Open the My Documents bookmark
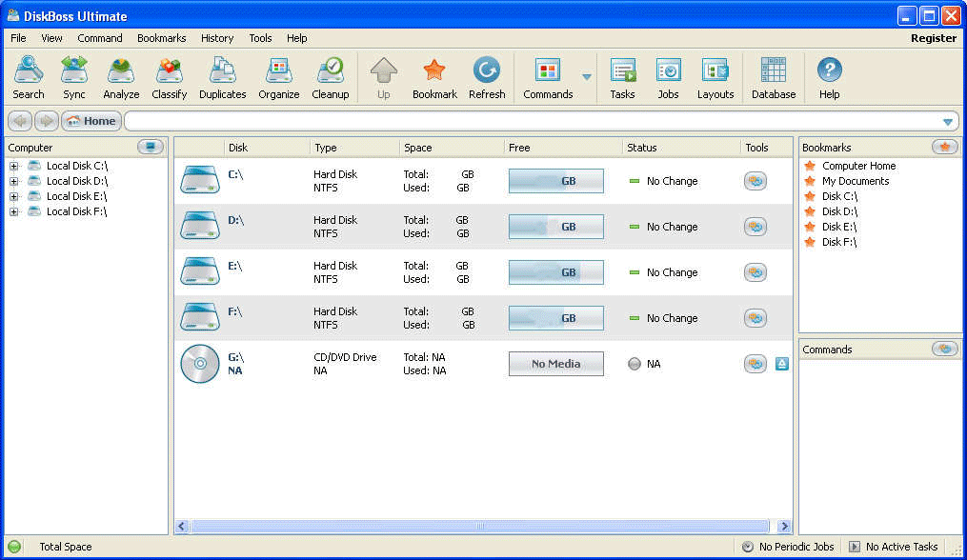This screenshot has height=560, width=967. coord(856,181)
